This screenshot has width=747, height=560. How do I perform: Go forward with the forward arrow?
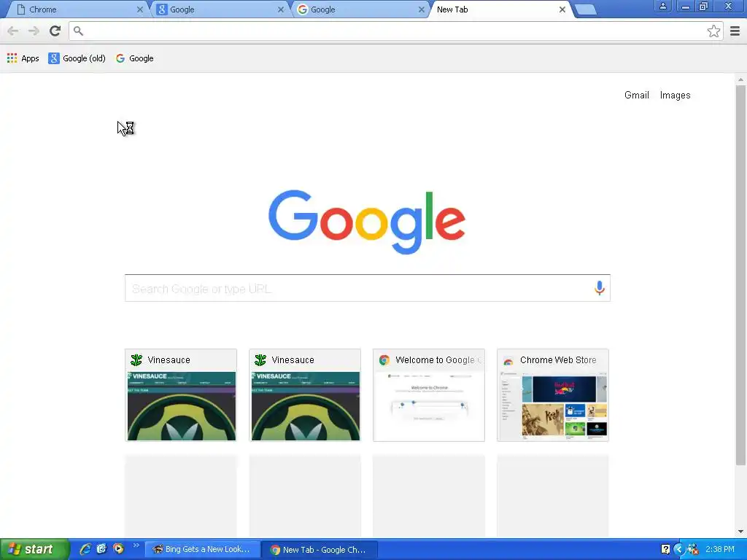point(34,31)
